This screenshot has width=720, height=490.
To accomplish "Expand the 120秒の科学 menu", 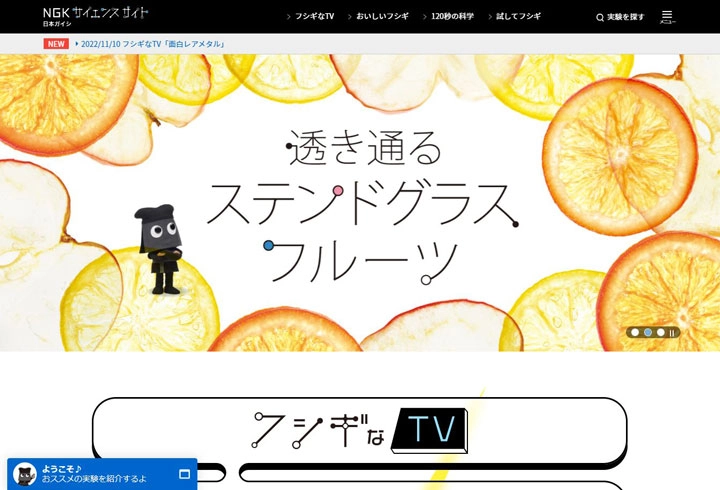I will pyautogui.click(x=452, y=17).
